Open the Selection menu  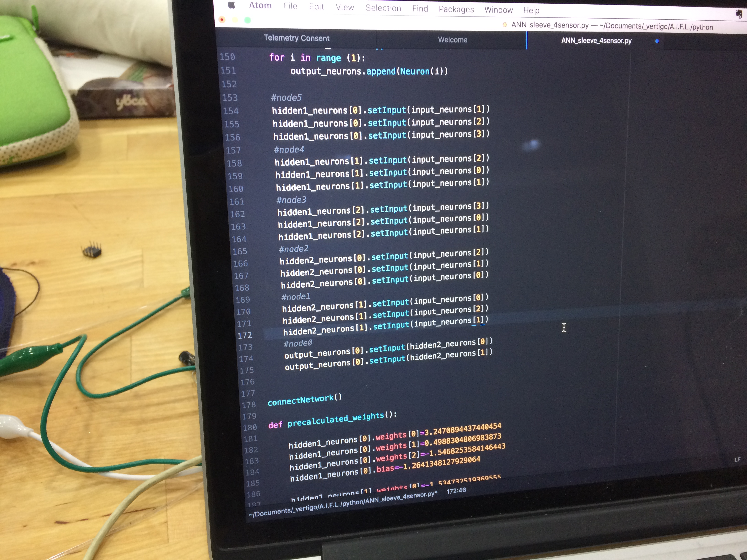coord(383,8)
